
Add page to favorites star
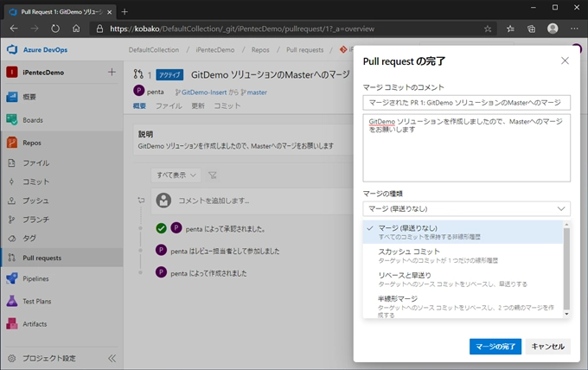click(x=488, y=29)
